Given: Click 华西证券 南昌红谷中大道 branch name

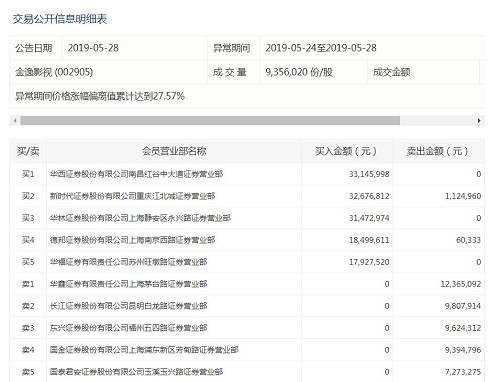Looking at the screenshot, I should [136, 174].
